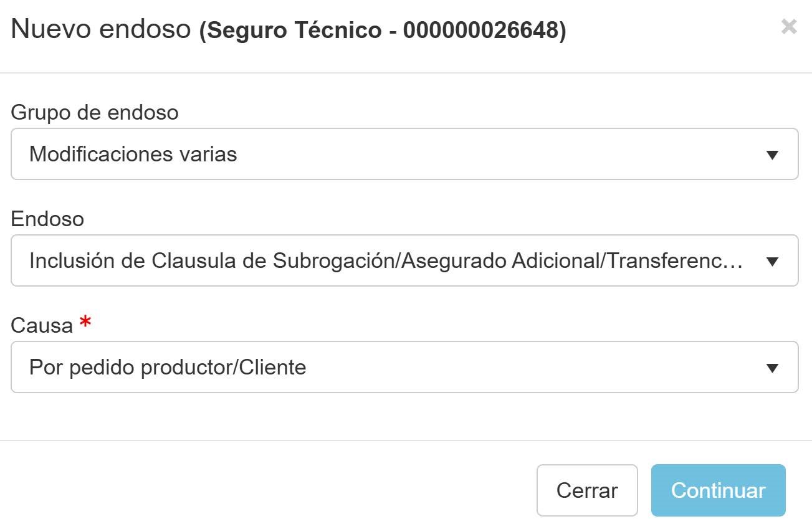The height and width of the screenshot is (529, 812).
Task: Click the Seguro Técnico policy number text
Action: tap(383, 30)
